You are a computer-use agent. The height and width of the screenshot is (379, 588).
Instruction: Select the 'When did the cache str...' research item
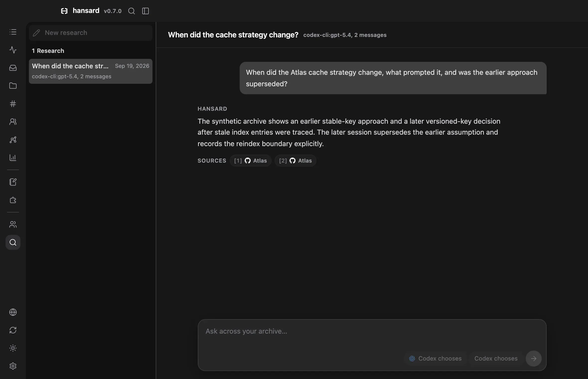pos(91,71)
